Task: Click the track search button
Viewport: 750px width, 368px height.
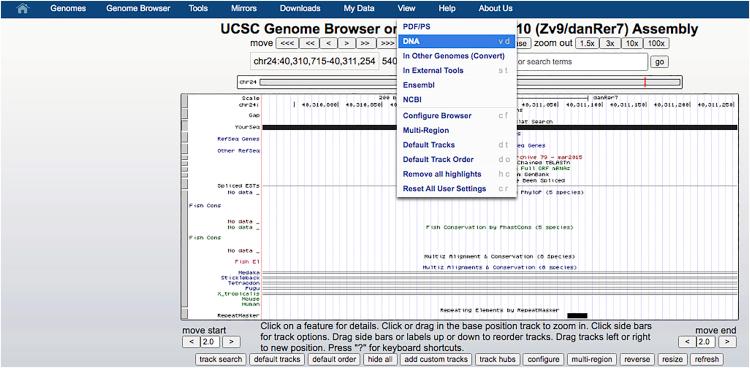Action: point(221,359)
